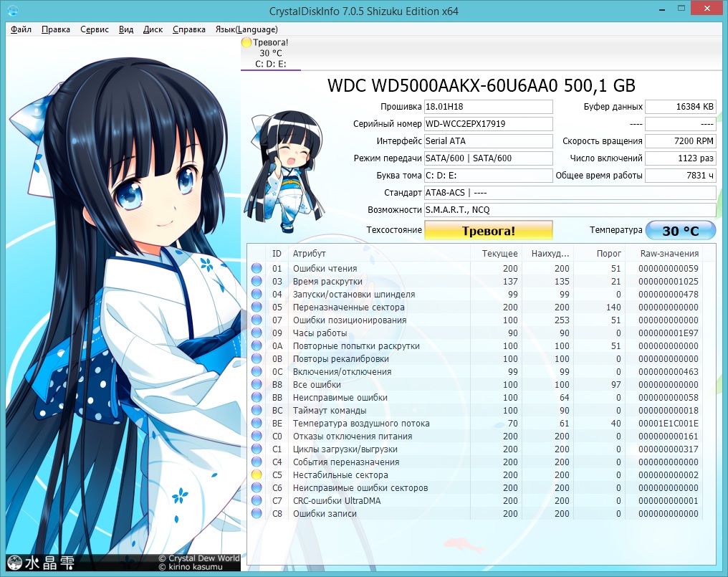Click the status icon for 05 Переназначенные сектора
728x577 pixels.
[x=257, y=307]
